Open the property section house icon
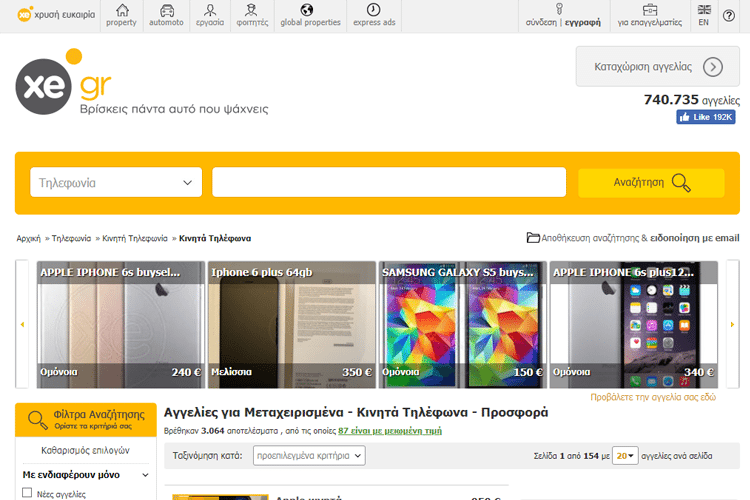750x500 pixels. click(x=122, y=10)
